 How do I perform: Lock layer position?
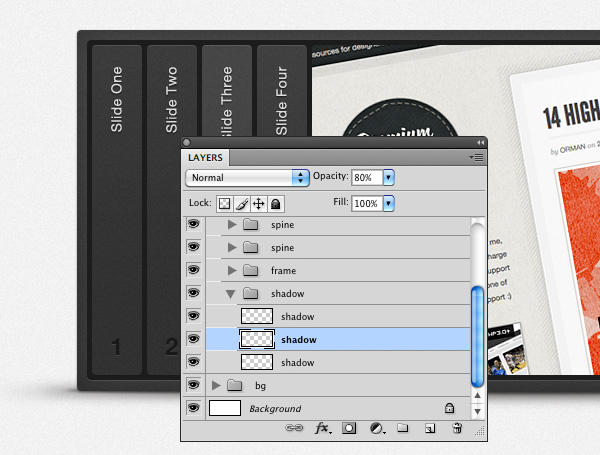tap(259, 204)
